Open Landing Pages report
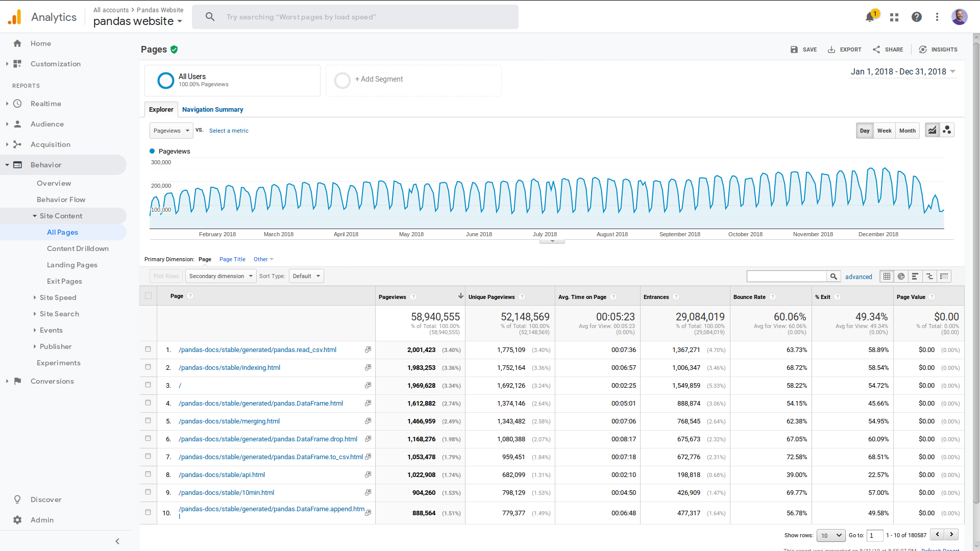This screenshot has width=980, height=551. tap(72, 265)
